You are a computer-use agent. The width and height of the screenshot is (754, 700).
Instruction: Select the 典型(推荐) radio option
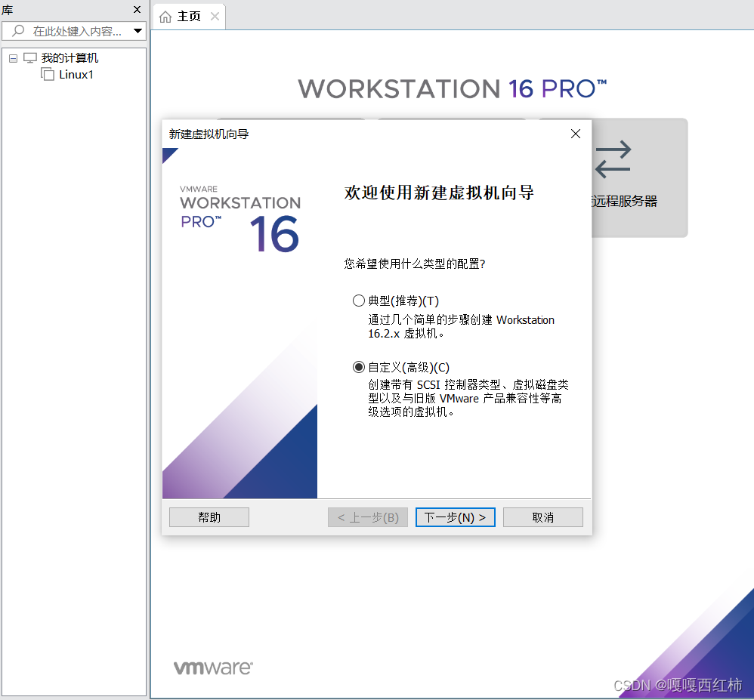(x=359, y=301)
